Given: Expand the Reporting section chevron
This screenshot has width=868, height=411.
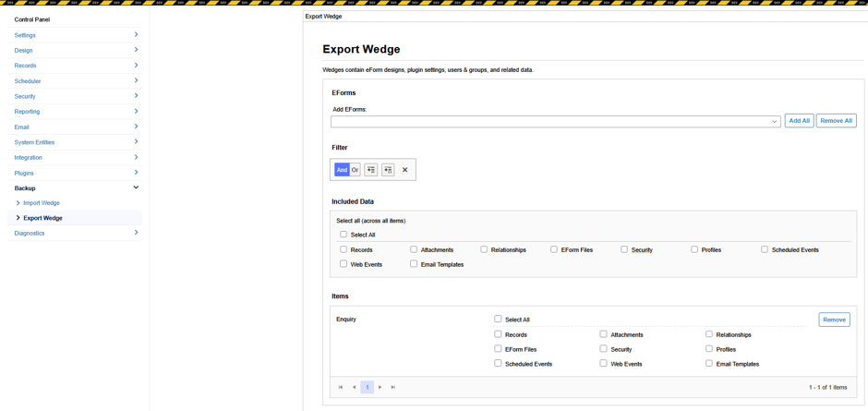Looking at the screenshot, I should pos(136,111).
